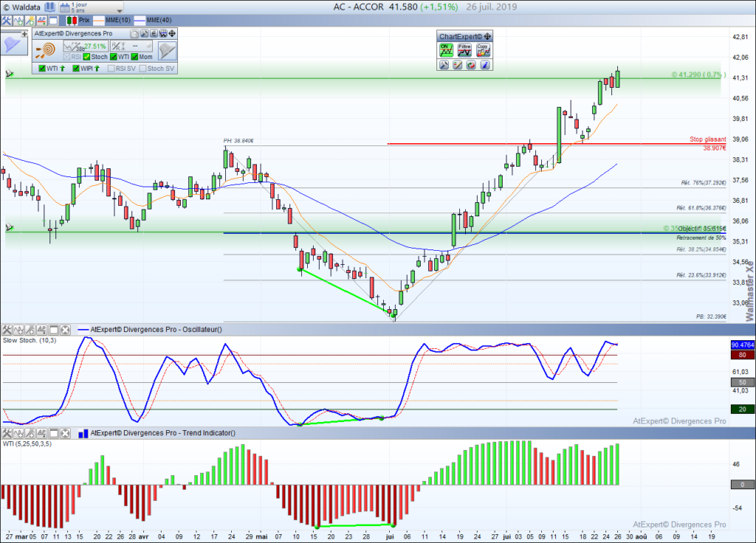This screenshot has width=756, height=543.
Task: Open ChartExpert hammer settings icon
Action: 444,65
